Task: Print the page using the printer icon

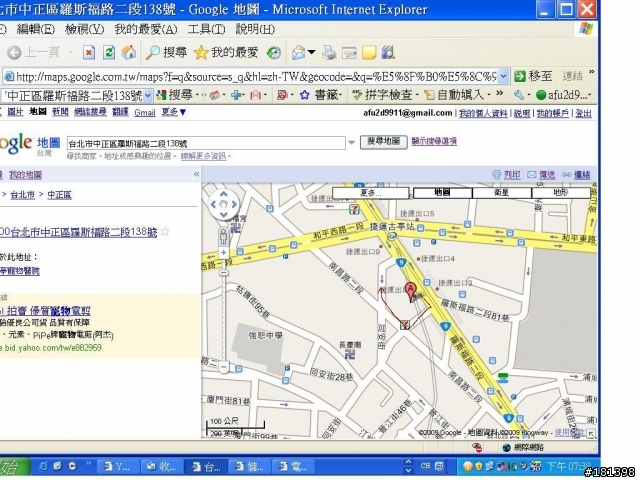Action: [329, 52]
